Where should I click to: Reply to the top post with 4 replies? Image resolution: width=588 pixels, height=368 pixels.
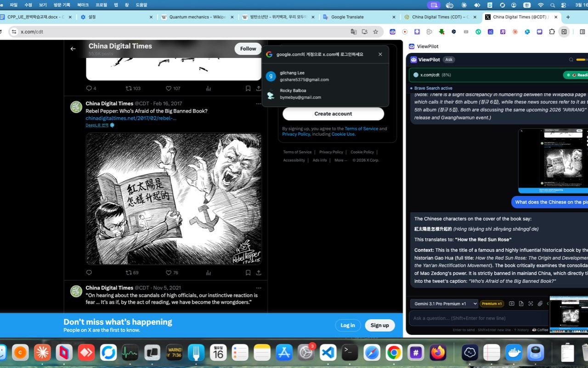click(x=91, y=88)
